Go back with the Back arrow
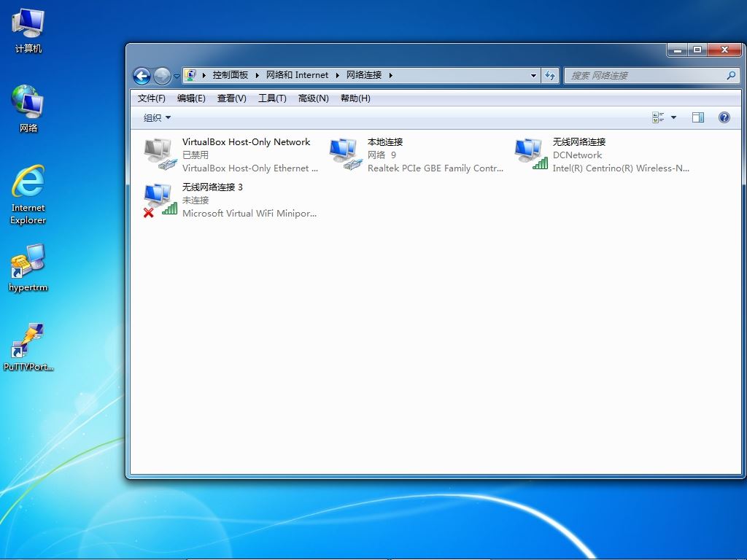The width and height of the screenshot is (747, 560). point(142,76)
